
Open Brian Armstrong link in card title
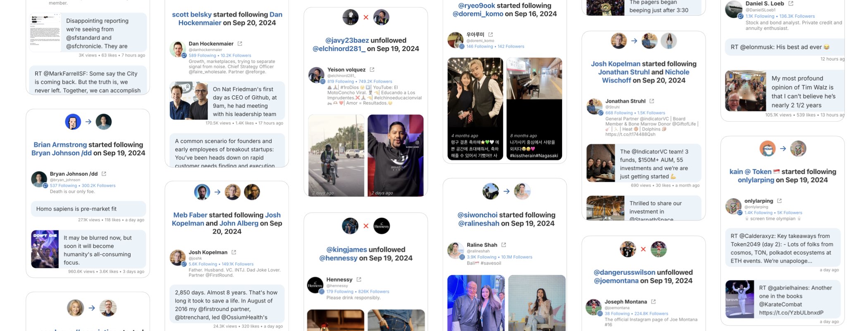click(60, 145)
